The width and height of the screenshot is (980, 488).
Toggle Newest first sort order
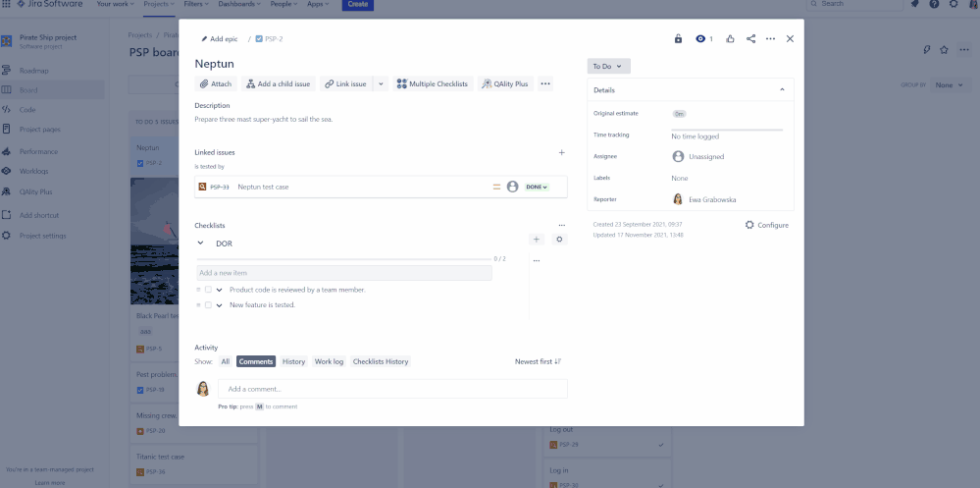pyautogui.click(x=539, y=361)
